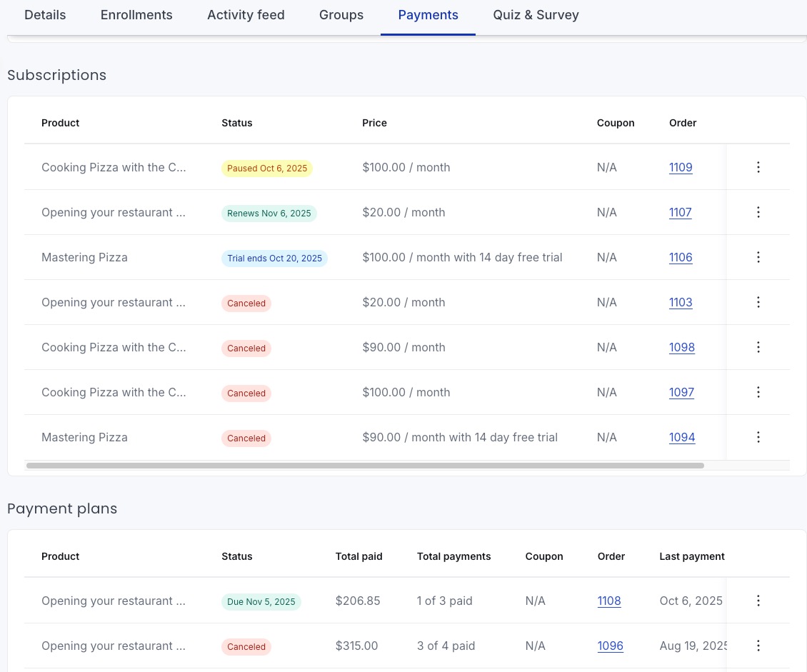This screenshot has height=672, width=807.
Task: Open order link 1098
Action: coord(681,347)
